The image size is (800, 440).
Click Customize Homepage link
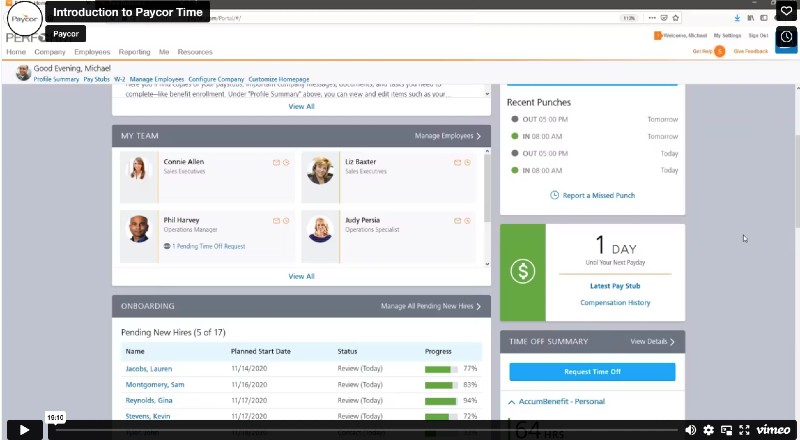[279, 80]
